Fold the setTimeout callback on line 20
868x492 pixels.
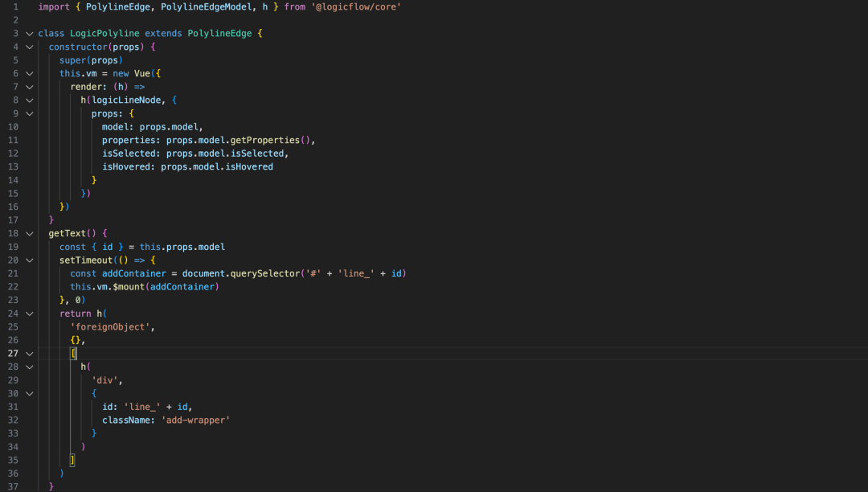[x=30, y=260]
